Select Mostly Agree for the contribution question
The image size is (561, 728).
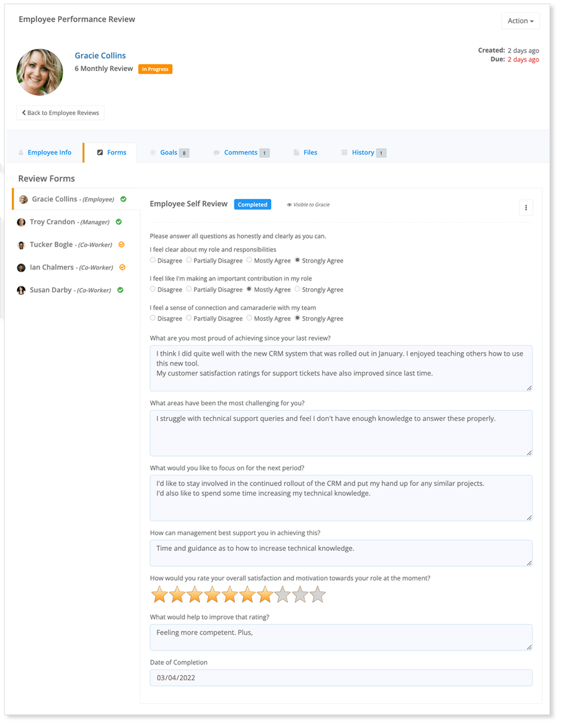pyautogui.click(x=250, y=289)
